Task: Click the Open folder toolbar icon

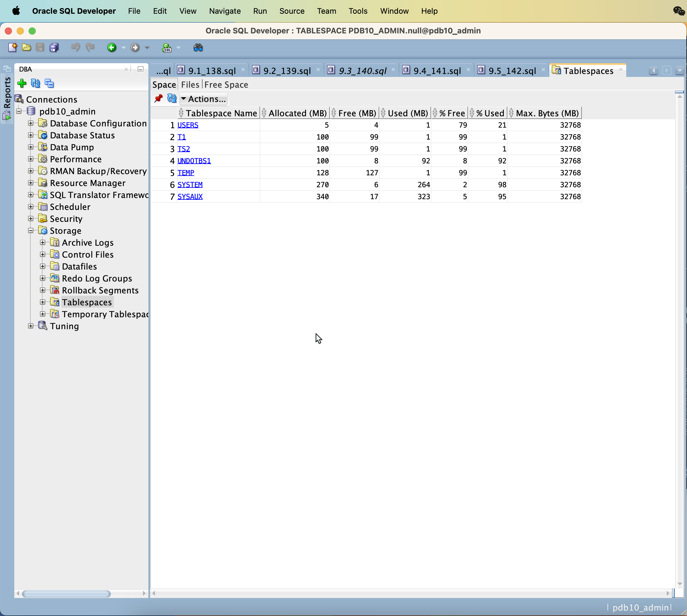Action: point(27,48)
